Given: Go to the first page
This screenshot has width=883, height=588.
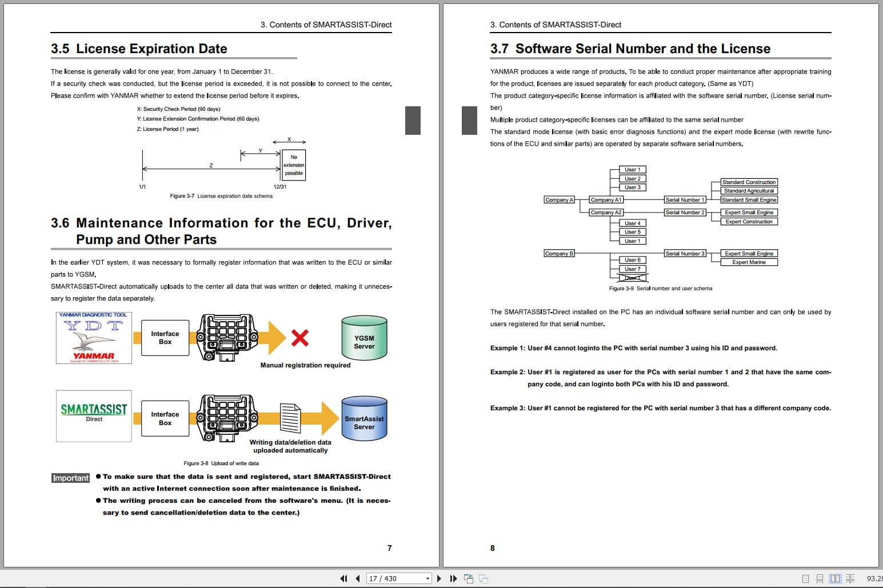Looking at the screenshot, I should [343, 578].
